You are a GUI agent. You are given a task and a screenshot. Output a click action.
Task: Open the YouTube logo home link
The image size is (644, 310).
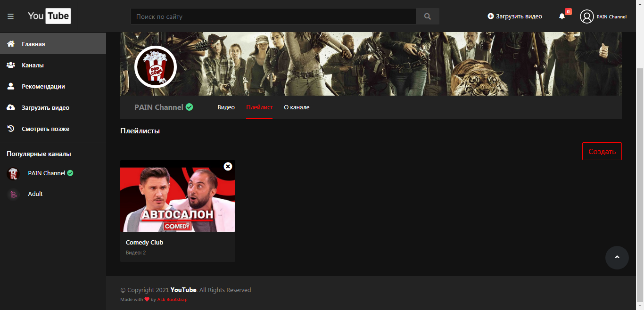click(x=49, y=16)
